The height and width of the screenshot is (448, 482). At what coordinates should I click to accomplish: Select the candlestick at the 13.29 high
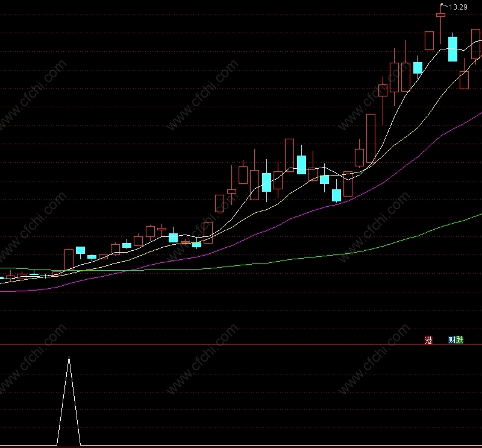(x=441, y=14)
